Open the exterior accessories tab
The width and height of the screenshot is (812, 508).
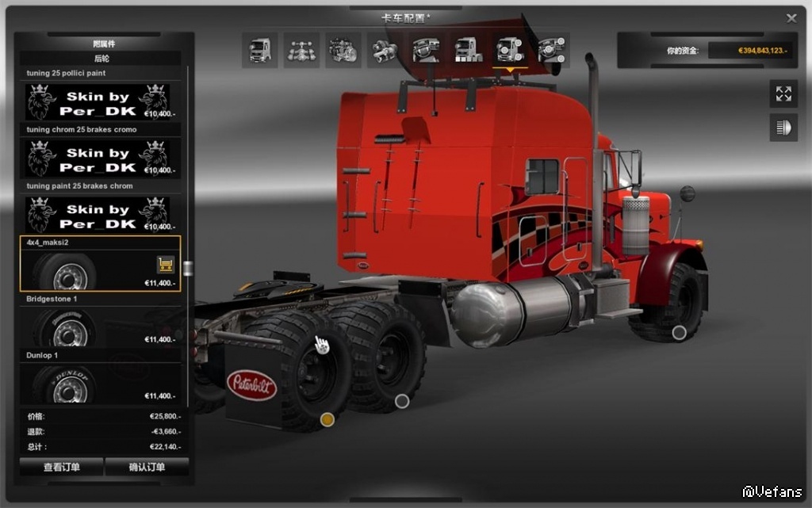510,50
